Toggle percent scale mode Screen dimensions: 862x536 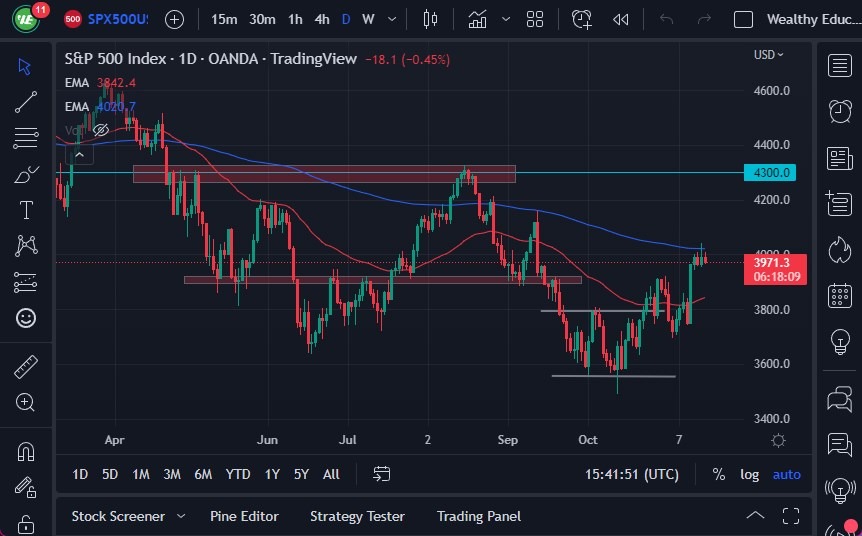tap(718, 474)
